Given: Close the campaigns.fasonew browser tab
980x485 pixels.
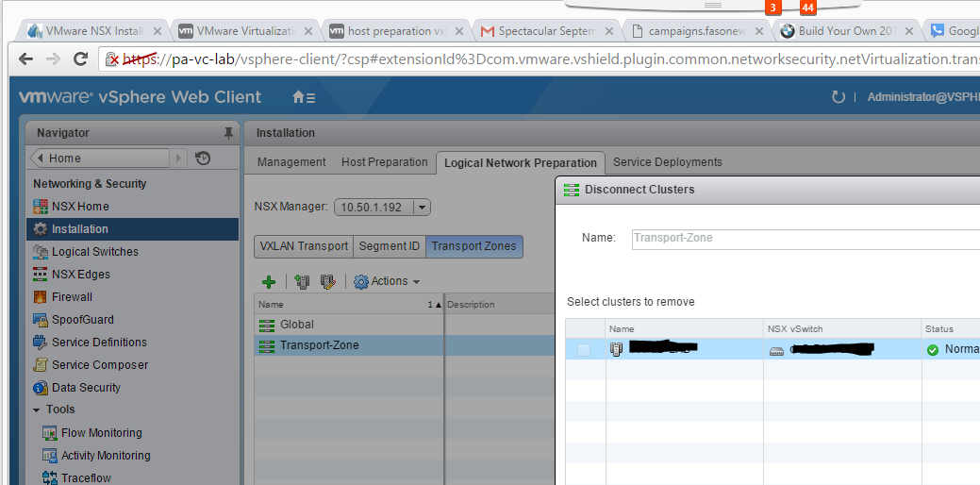Looking at the screenshot, I should (x=759, y=30).
